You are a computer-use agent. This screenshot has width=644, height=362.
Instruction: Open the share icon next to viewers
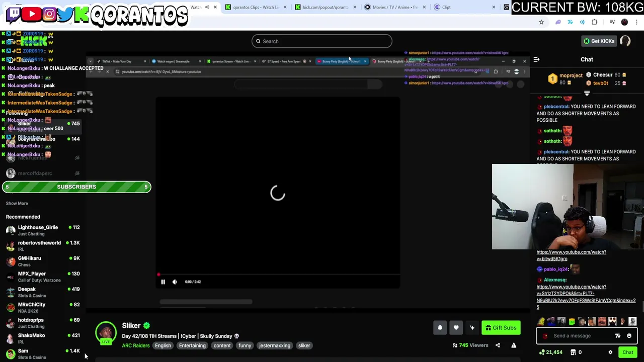pyautogui.click(x=498, y=345)
